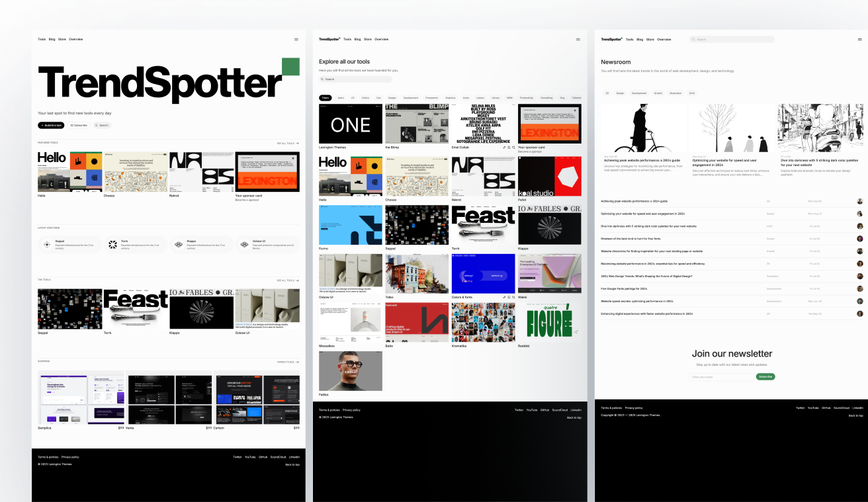Click the Oxbow UI logo in Latest Additions
The width and height of the screenshot is (868, 502).
click(244, 244)
